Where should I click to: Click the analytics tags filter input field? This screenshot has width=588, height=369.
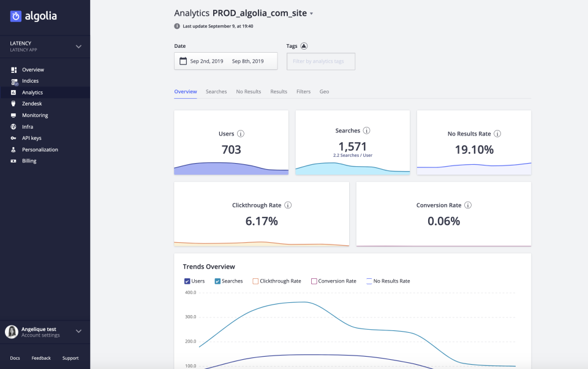click(x=320, y=61)
